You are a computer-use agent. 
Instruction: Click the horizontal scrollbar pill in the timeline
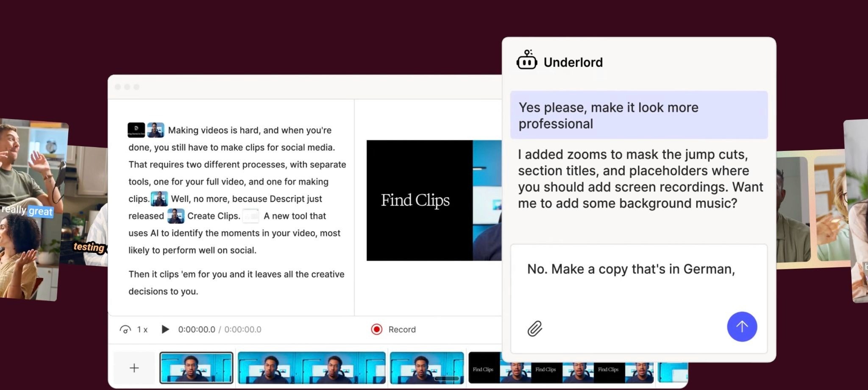point(447,379)
